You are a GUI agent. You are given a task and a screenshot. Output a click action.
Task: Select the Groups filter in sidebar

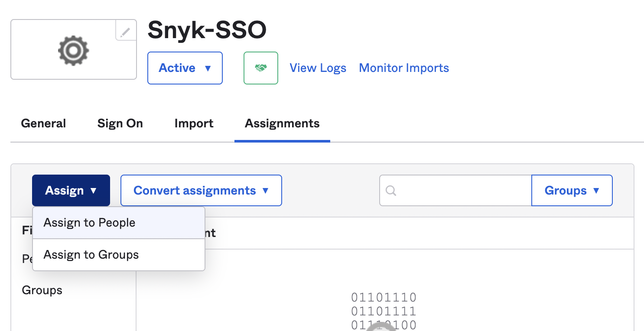[42, 290]
